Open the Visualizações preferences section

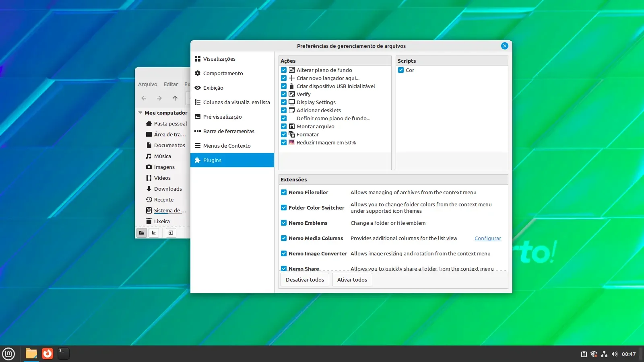click(232, 59)
